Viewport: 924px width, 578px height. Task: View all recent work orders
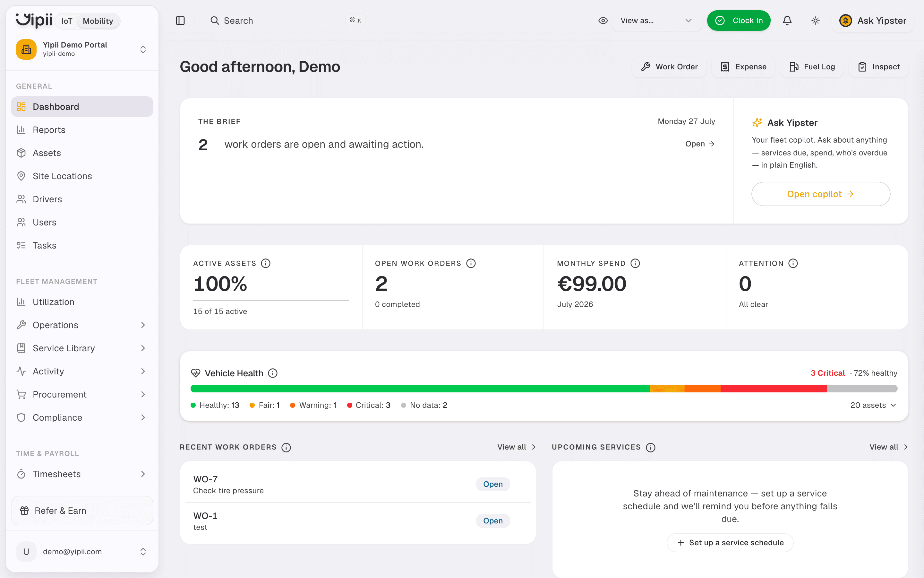pyautogui.click(x=516, y=447)
